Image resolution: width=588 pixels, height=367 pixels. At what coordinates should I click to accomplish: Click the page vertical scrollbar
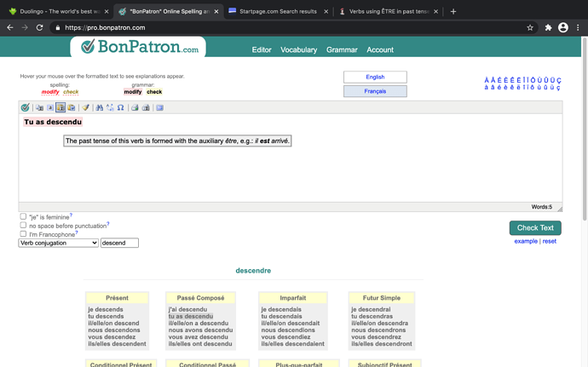click(x=585, y=128)
